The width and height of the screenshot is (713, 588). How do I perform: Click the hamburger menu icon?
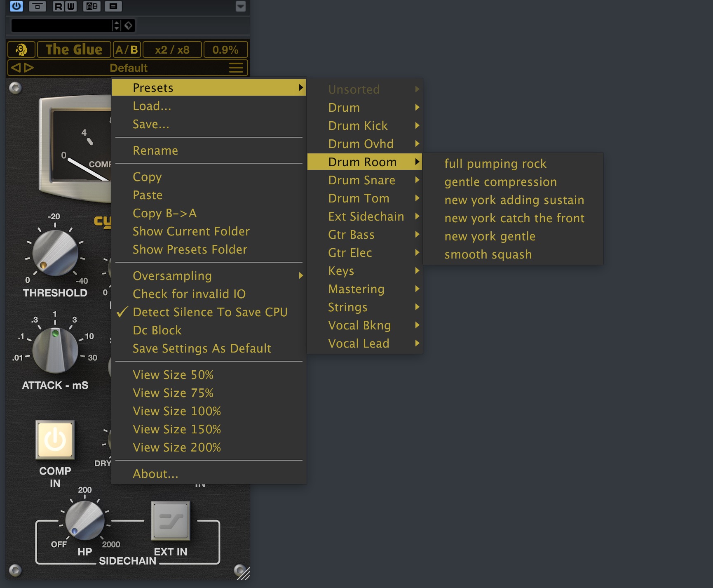[236, 68]
